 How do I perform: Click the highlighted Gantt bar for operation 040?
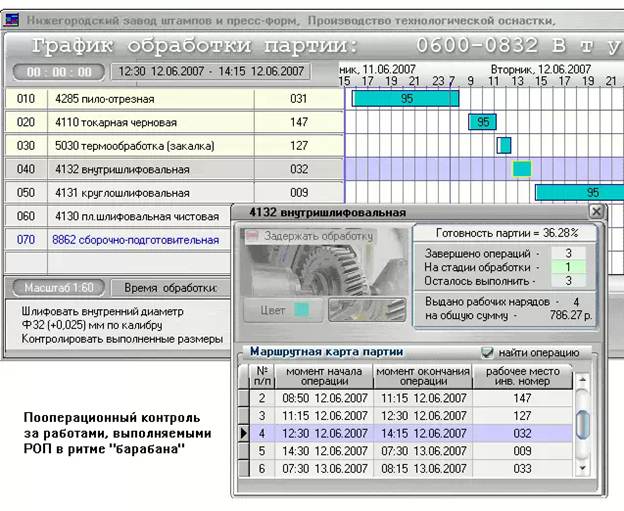[x=522, y=169]
